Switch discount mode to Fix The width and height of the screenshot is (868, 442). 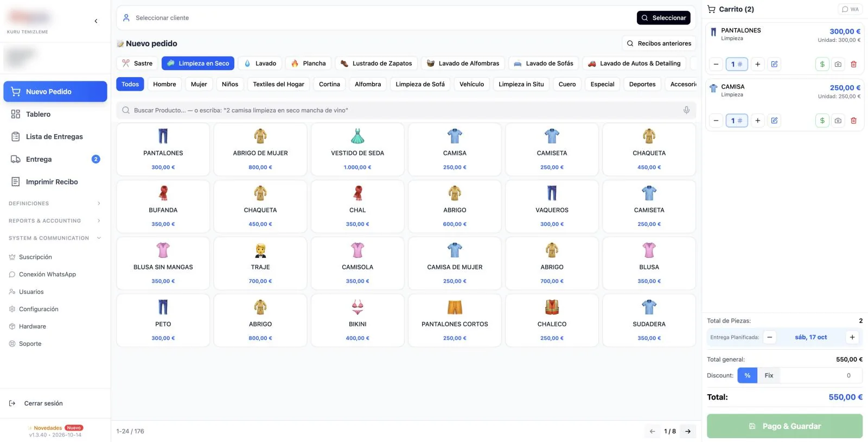click(769, 375)
